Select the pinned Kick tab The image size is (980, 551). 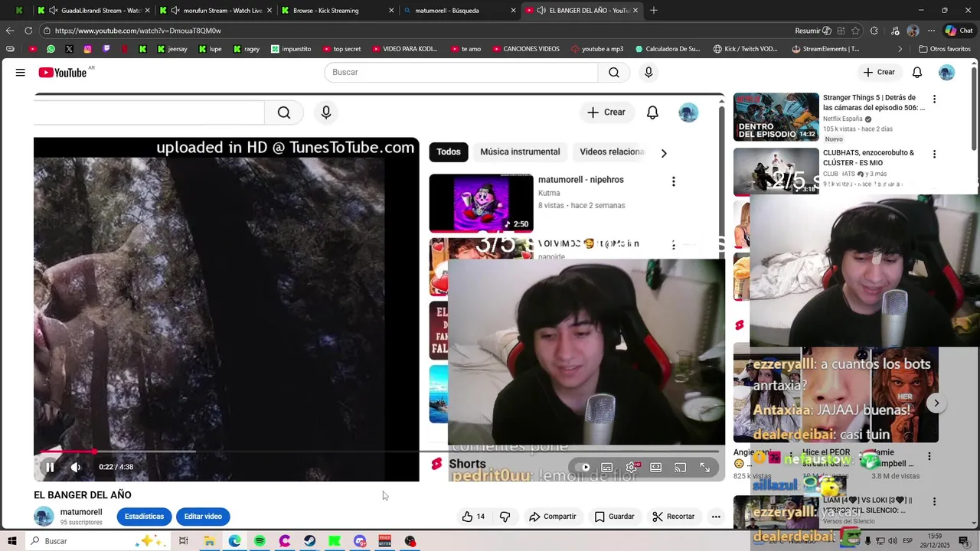tap(19, 11)
